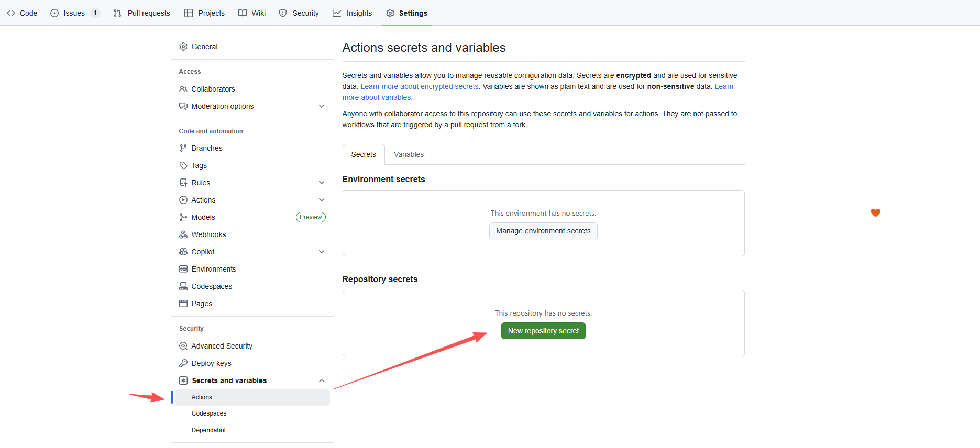Click the Rules icon in sidebar
The width and height of the screenshot is (980, 448).
[x=183, y=183]
